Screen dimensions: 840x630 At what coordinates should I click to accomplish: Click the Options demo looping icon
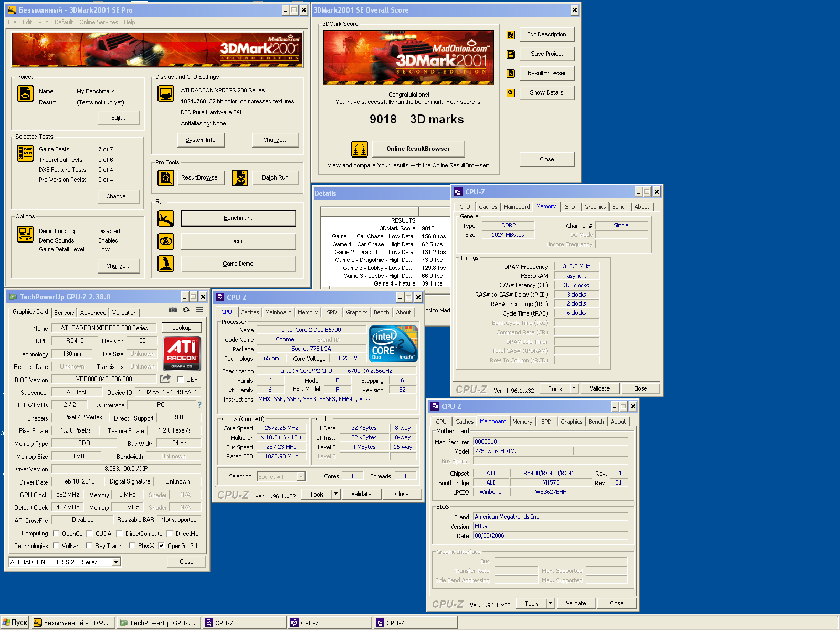25,234
